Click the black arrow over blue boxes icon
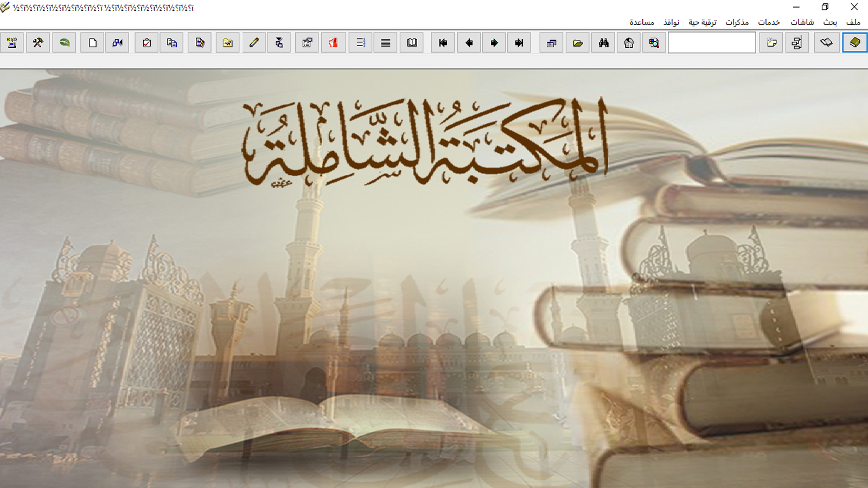This screenshot has width=868, height=488. pyautogui.click(x=279, y=42)
